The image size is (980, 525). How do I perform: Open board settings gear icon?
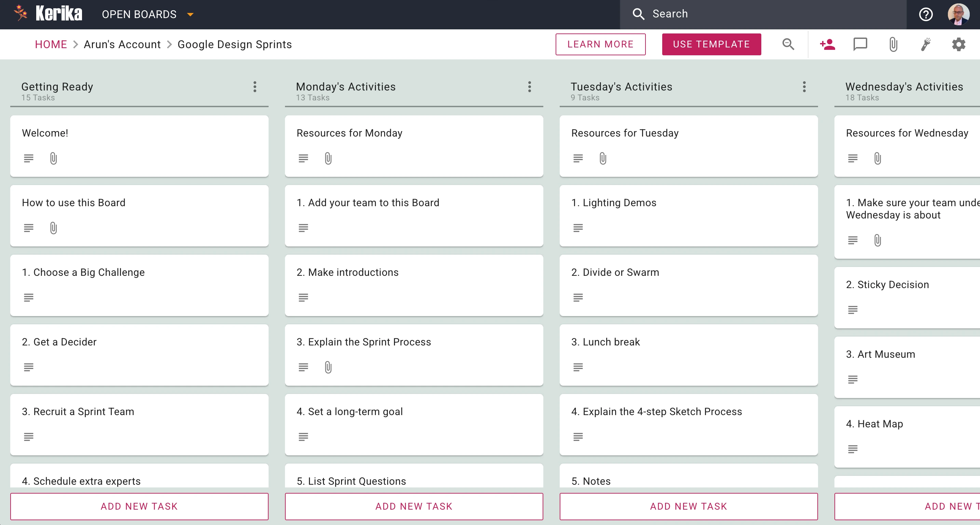tap(959, 44)
